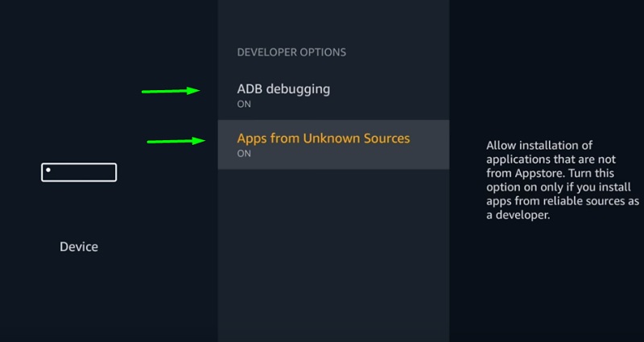
Task: Click the description text about Appstore installation
Action: pyautogui.click(x=562, y=179)
